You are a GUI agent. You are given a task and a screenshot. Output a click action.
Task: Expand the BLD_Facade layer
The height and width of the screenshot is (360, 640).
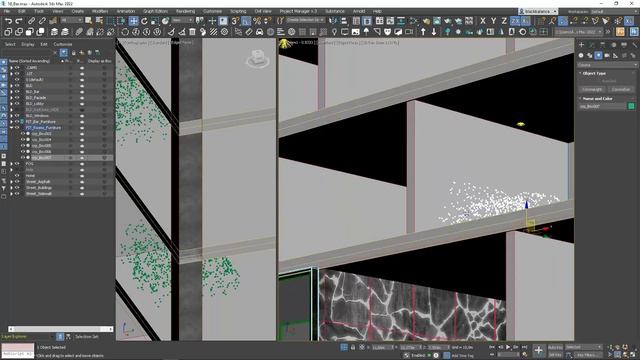pos(11,98)
